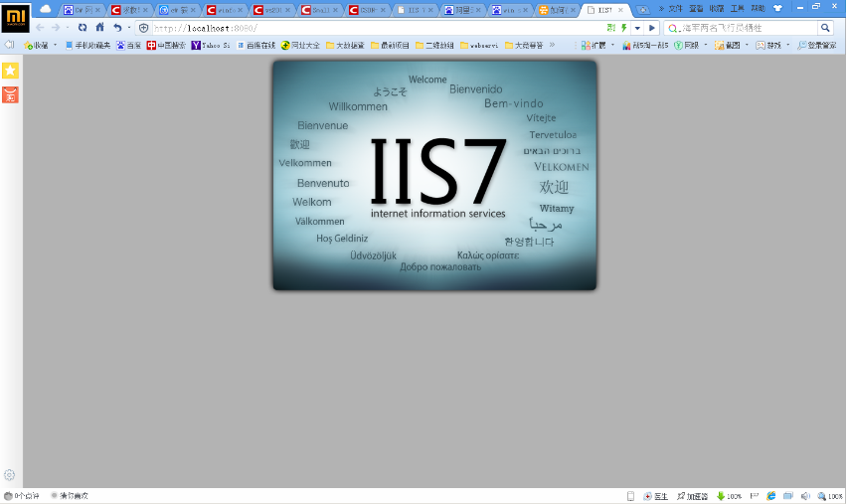Click the 0个点评 status item
This screenshot has height=504, width=849.
tap(22, 496)
